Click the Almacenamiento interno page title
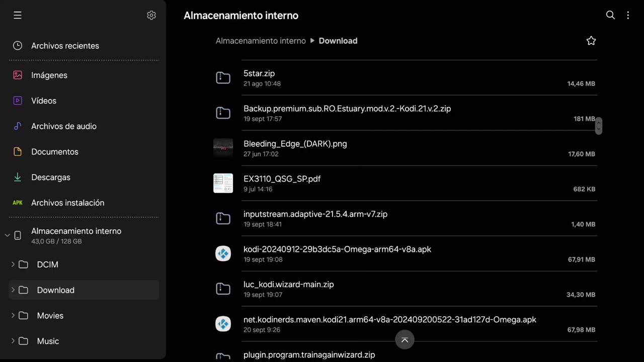Screen dimensions: 644x362 (x=241, y=16)
